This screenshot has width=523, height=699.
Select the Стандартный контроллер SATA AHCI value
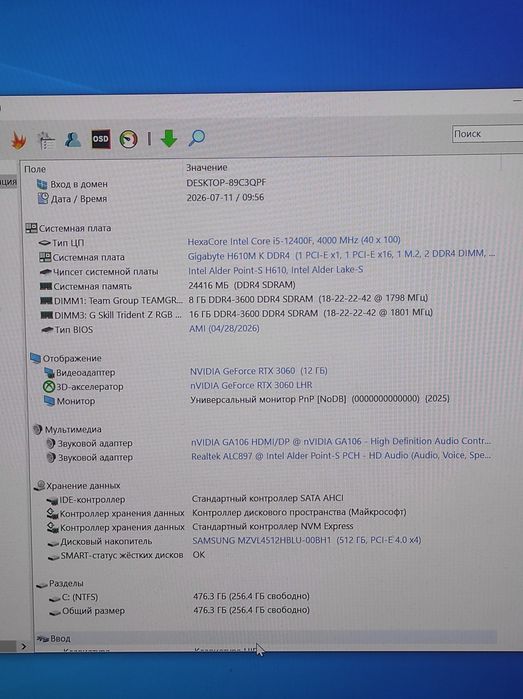[x=268, y=498]
